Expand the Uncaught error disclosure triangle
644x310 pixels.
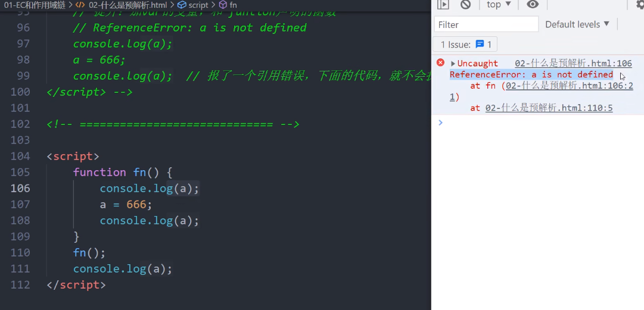pos(453,64)
